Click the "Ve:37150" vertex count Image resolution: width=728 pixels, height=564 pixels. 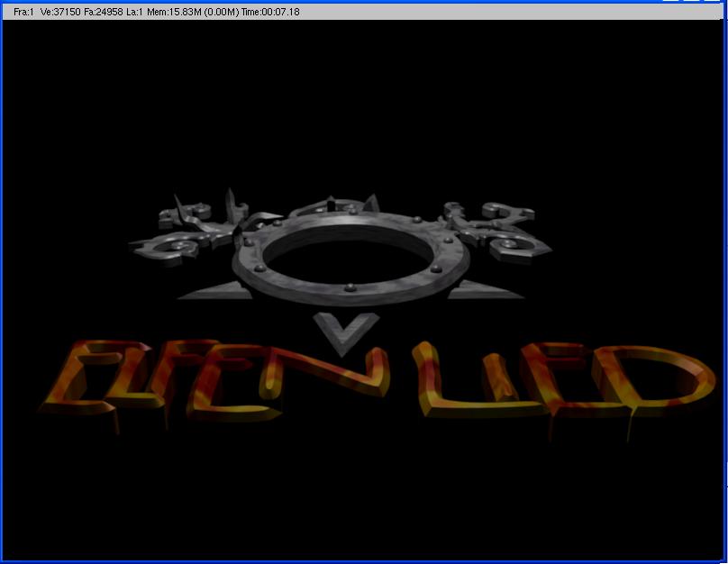click(x=60, y=12)
